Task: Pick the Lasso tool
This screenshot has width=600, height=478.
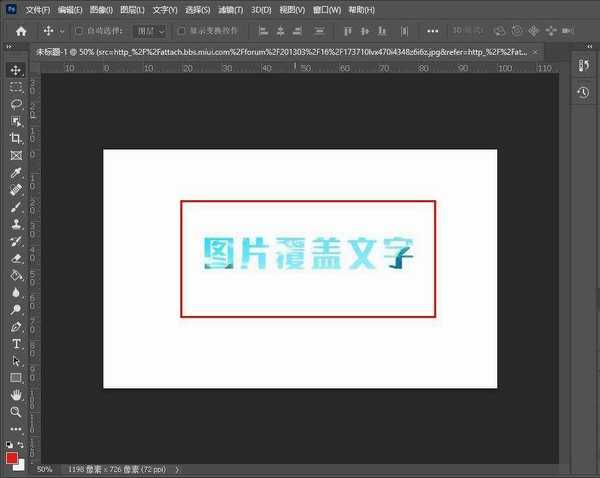Action: point(16,104)
